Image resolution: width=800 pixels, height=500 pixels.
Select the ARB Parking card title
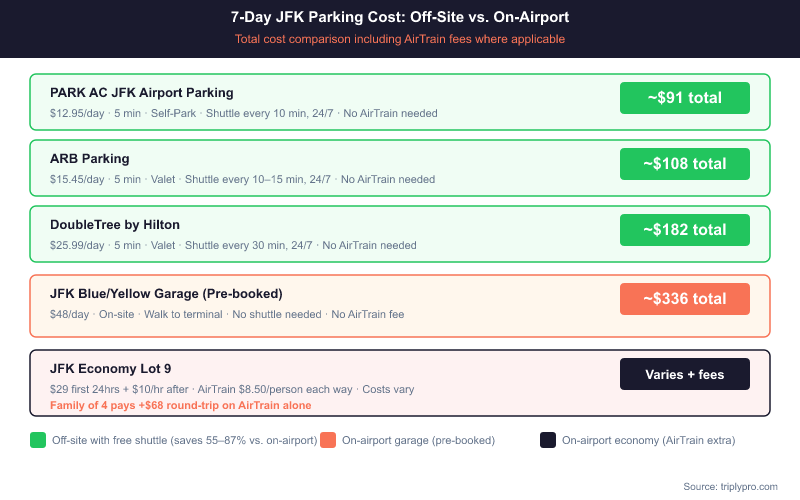(89, 158)
